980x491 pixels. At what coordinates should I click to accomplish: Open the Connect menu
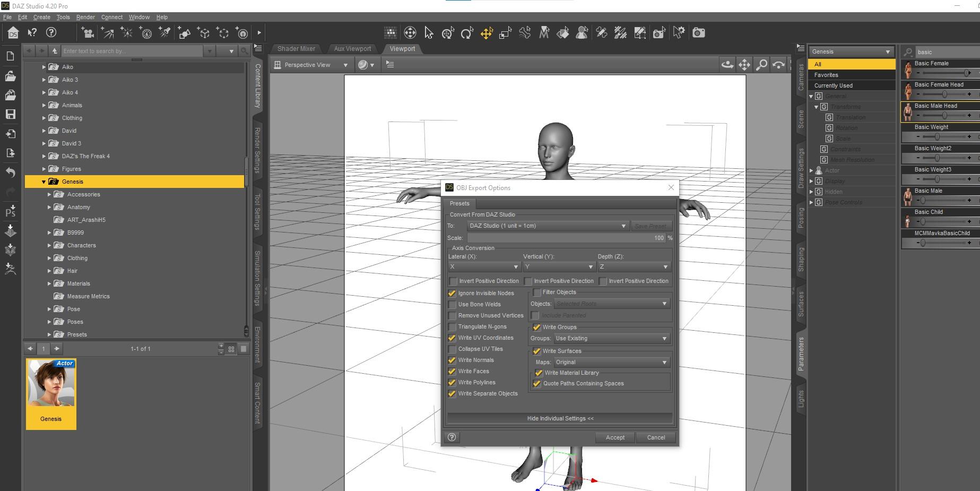(111, 17)
